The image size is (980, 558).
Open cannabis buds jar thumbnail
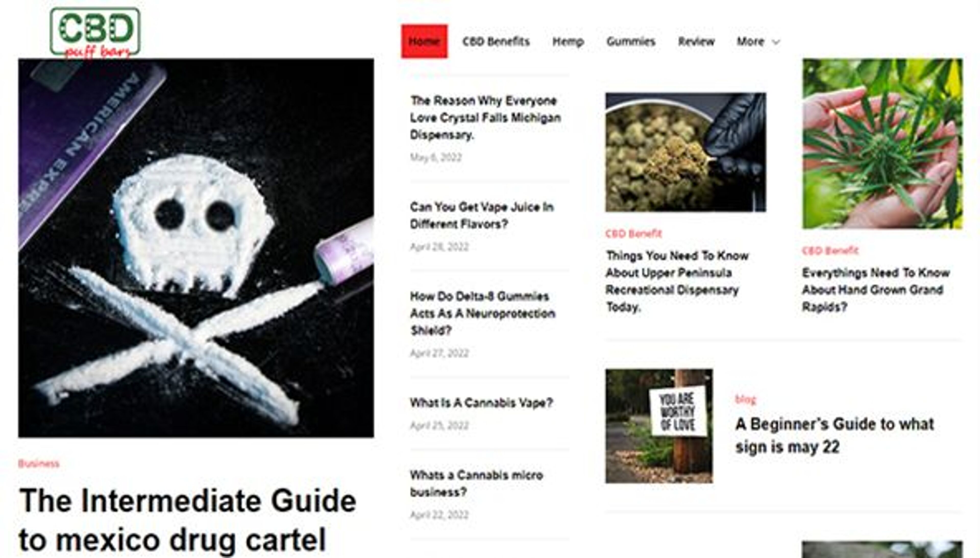pos(685,152)
